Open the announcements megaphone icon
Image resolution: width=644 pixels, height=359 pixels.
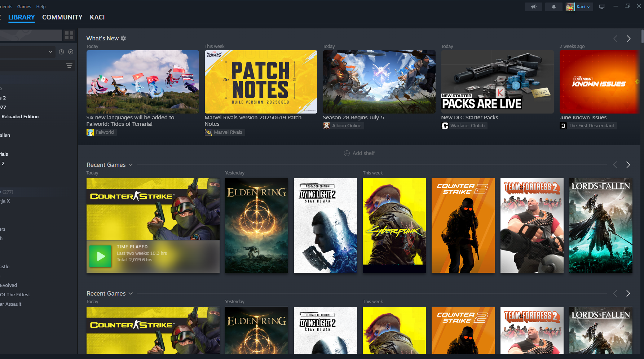[534, 7]
